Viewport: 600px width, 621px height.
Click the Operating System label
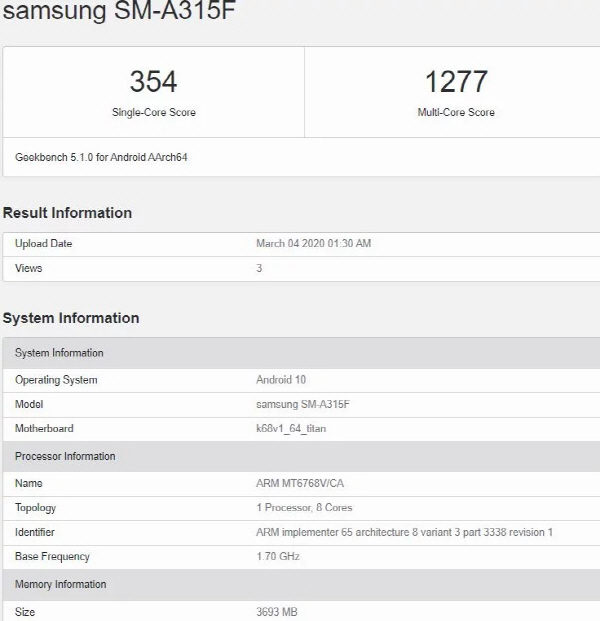point(56,380)
